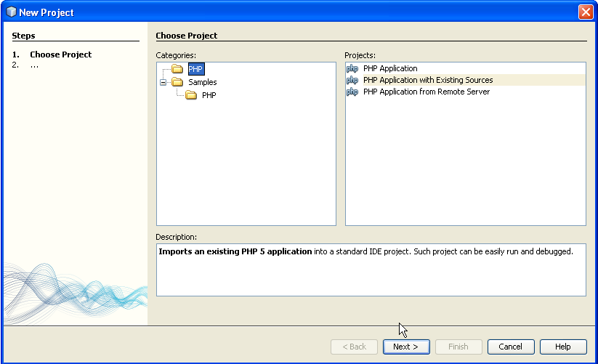The width and height of the screenshot is (598, 364).
Task: Choose PHP Application with Existing Sources
Action: pos(428,80)
